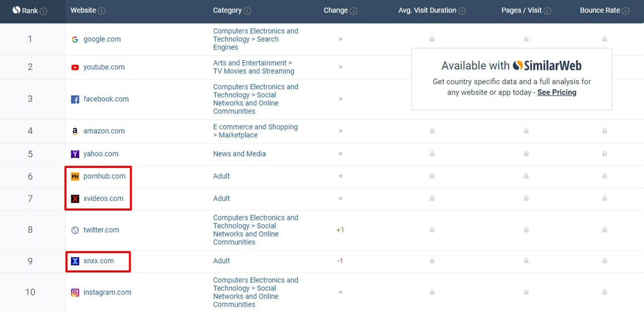Click the info icon beside Change header

point(354,11)
